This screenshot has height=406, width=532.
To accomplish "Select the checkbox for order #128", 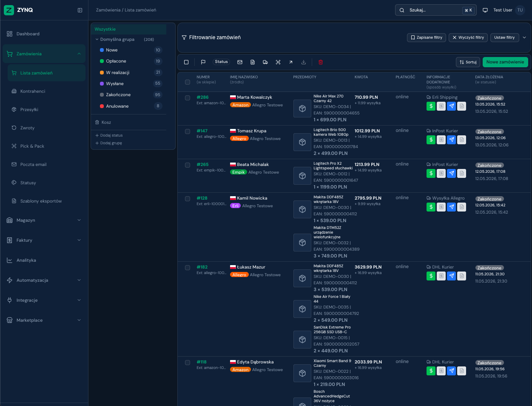I will (x=188, y=199).
